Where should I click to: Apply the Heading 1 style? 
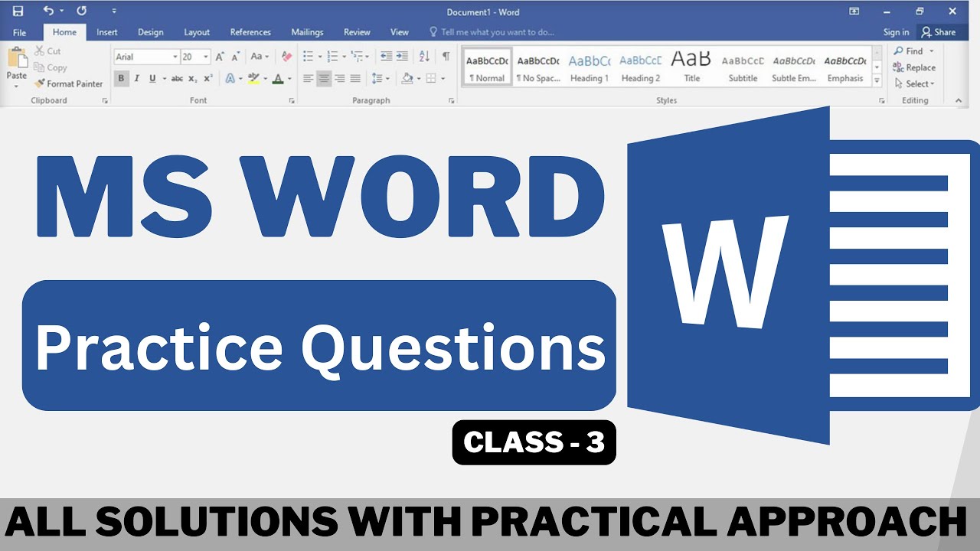(x=590, y=67)
